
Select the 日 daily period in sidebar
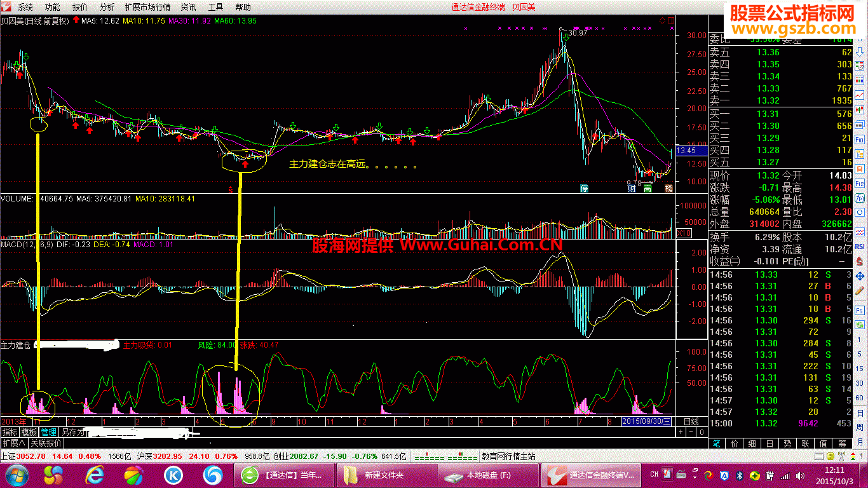(859, 413)
